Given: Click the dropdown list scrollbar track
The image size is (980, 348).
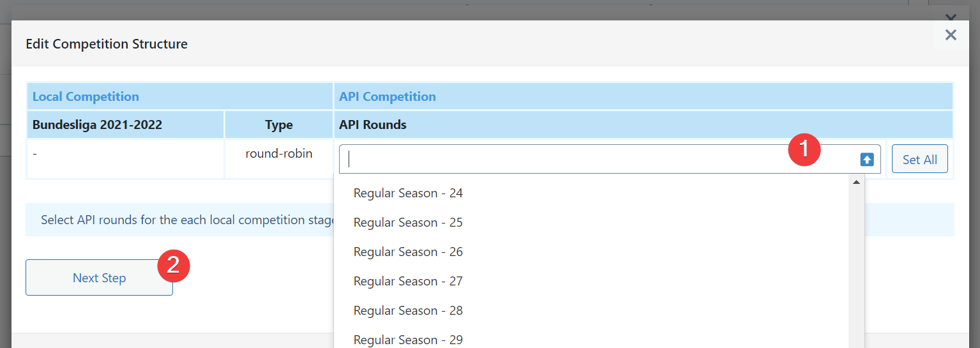Looking at the screenshot, I should (856, 268).
